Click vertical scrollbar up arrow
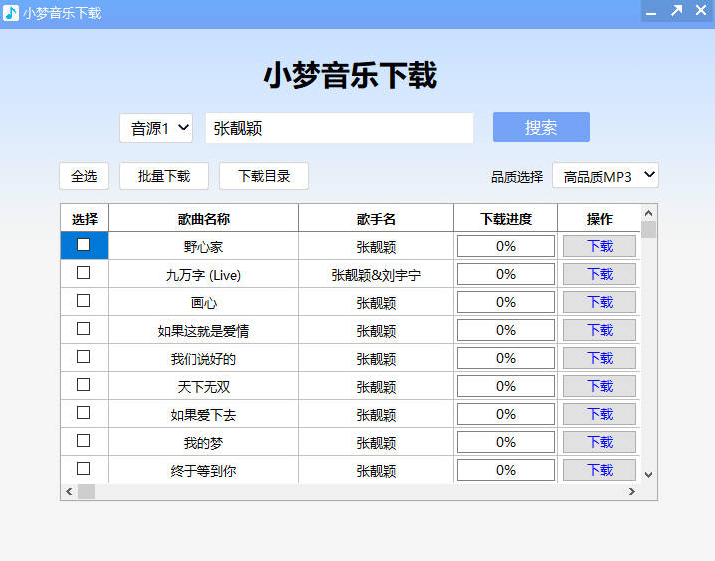 (x=648, y=213)
